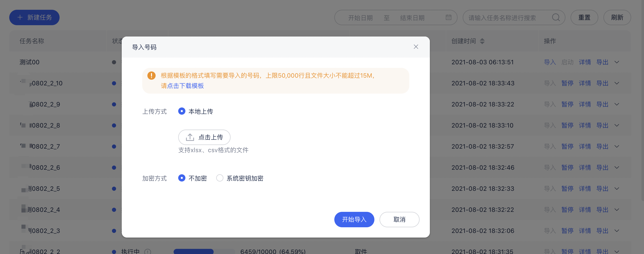Screen dimensions: 644x254
Task: Click task name 测试00
Action: pyautogui.click(x=30, y=62)
